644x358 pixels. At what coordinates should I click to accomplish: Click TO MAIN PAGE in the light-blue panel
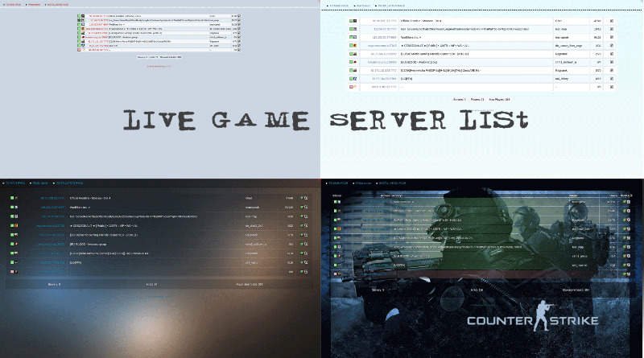(336, 4)
